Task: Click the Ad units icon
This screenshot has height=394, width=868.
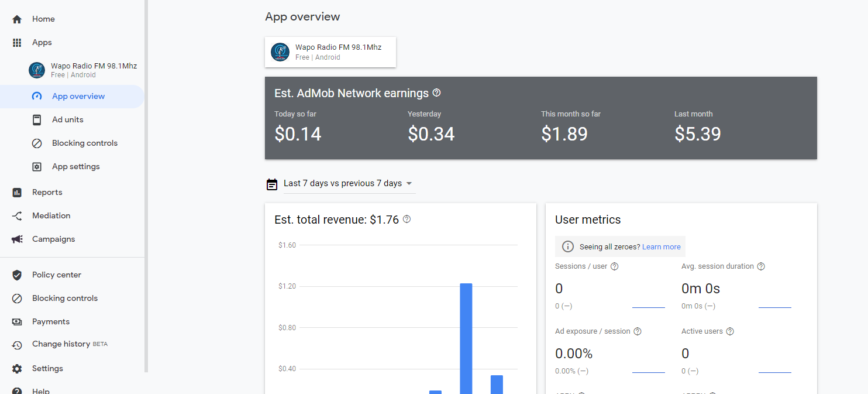Action: pyautogui.click(x=37, y=120)
